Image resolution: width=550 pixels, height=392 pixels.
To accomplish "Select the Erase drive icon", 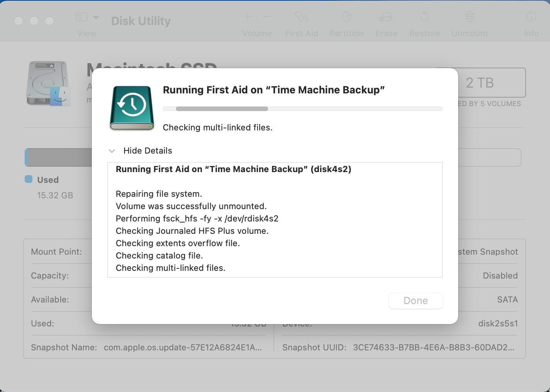I will pyautogui.click(x=386, y=17).
